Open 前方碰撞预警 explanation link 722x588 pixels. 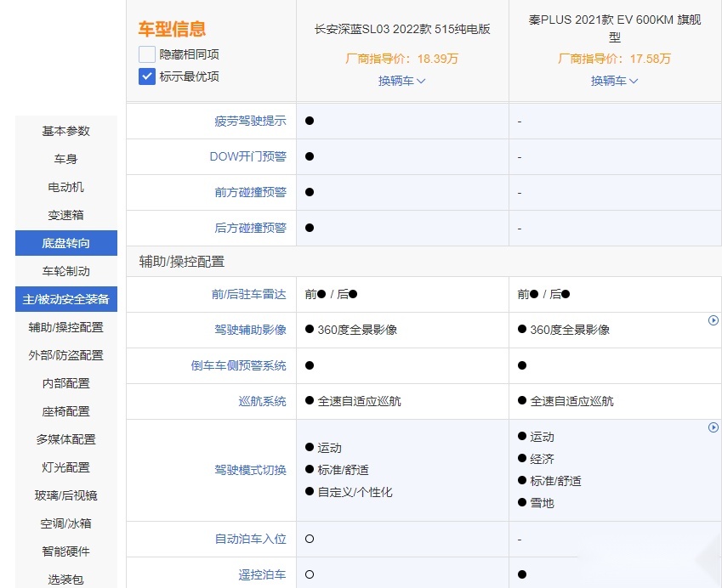coord(250,192)
